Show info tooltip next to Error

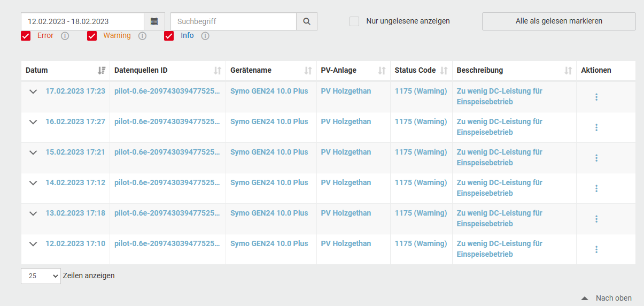tap(65, 36)
